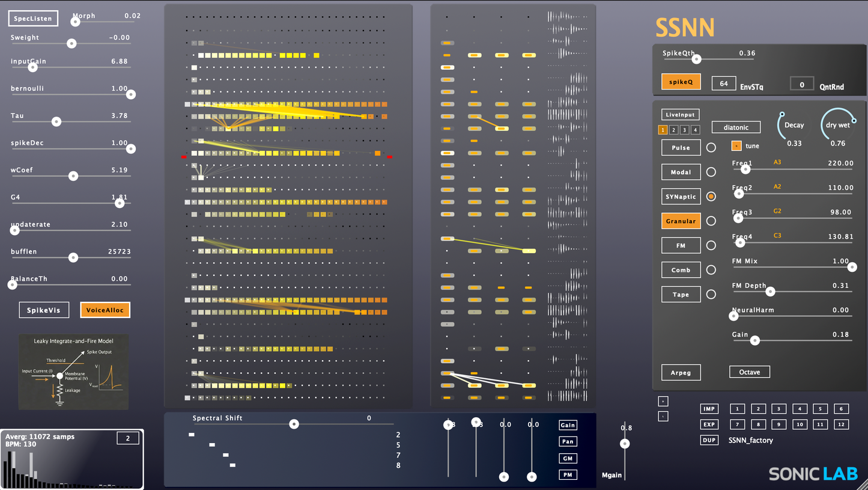868x490 pixels.
Task: Click the Tau slider handle
Action: click(56, 121)
